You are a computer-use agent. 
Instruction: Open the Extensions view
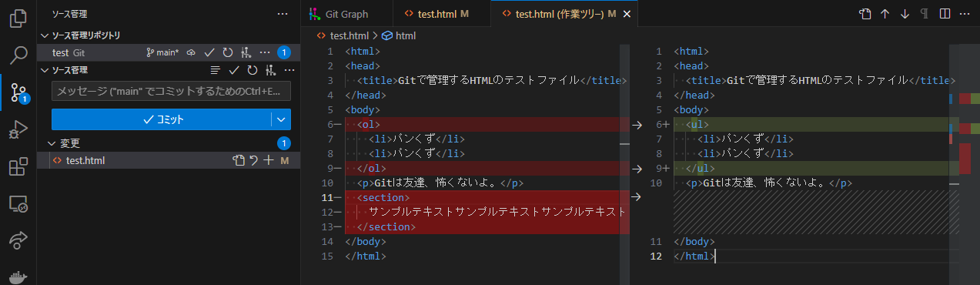[18, 167]
